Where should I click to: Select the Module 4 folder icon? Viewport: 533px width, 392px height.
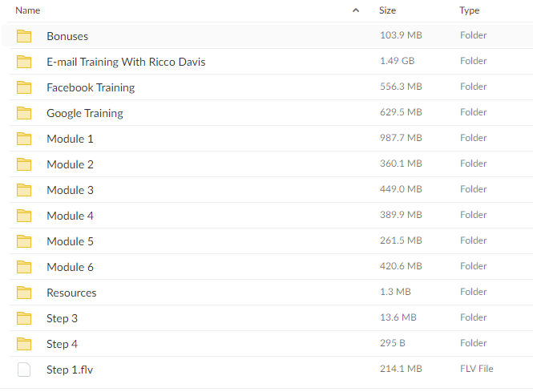coord(24,216)
